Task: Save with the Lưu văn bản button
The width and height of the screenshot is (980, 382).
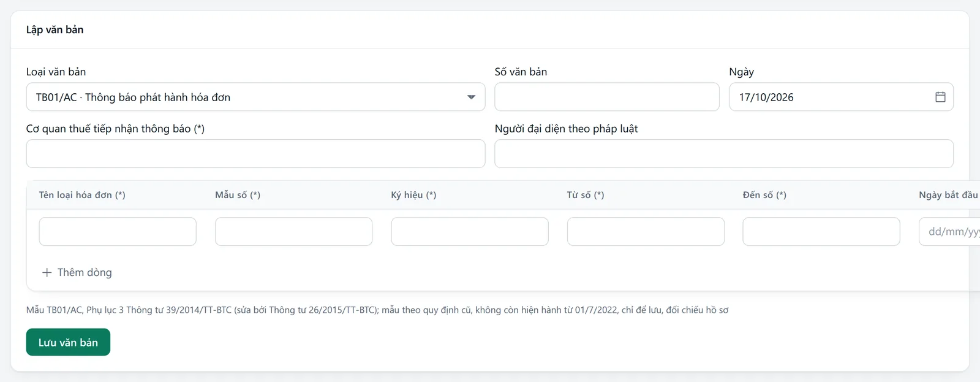Action: click(x=68, y=342)
